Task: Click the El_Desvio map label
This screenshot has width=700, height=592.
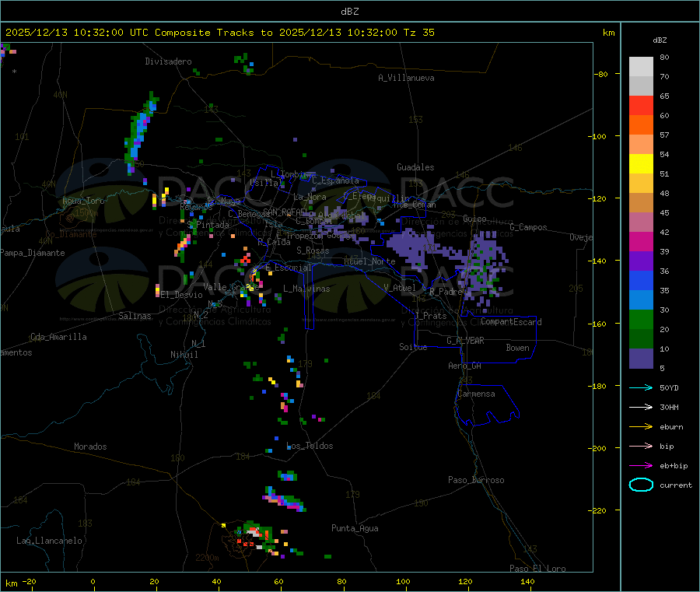Action: click(182, 295)
